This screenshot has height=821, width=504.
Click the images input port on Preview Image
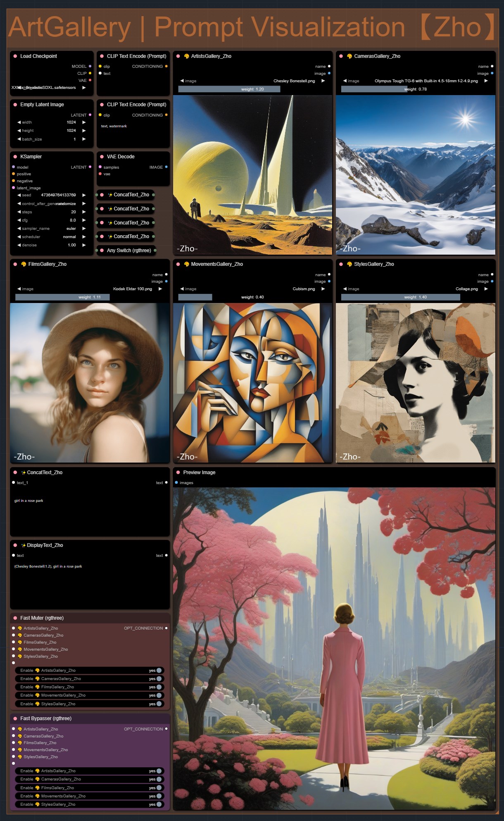pyautogui.click(x=176, y=482)
